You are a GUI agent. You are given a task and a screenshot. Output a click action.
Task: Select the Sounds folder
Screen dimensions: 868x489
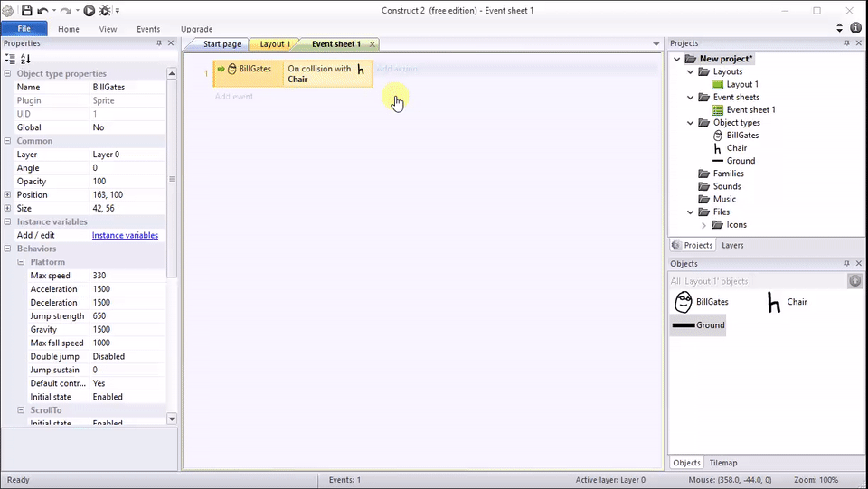coord(727,186)
